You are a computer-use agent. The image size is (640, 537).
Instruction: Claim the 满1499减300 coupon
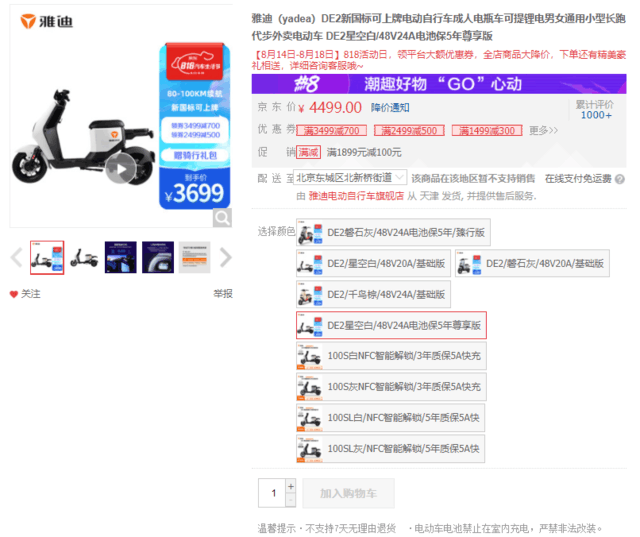coord(487,131)
